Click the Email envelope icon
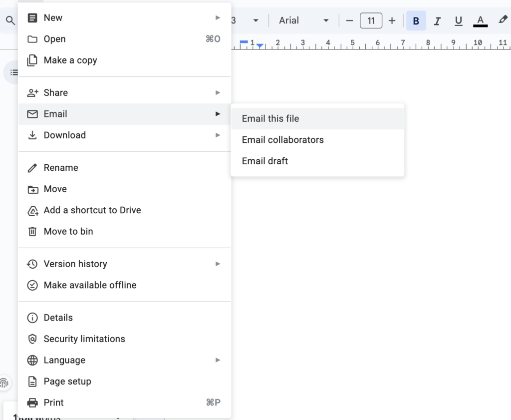The width and height of the screenshot is (511, 420). 32,114
